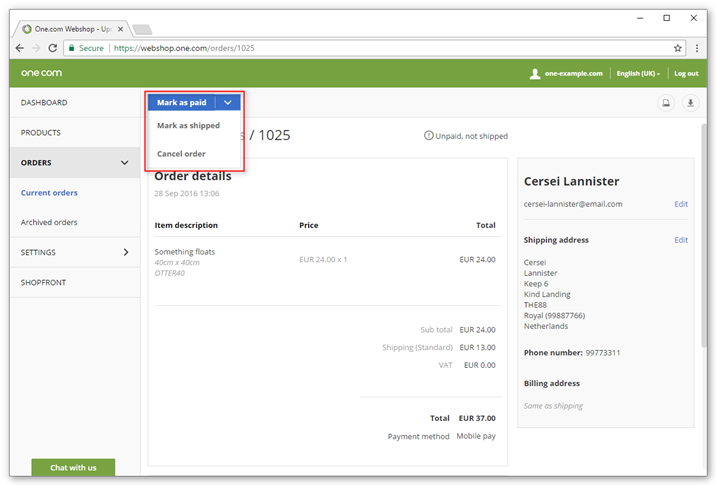Click the browser back arrow
This screenshot has height=485, width=716.
pos(20,48)
